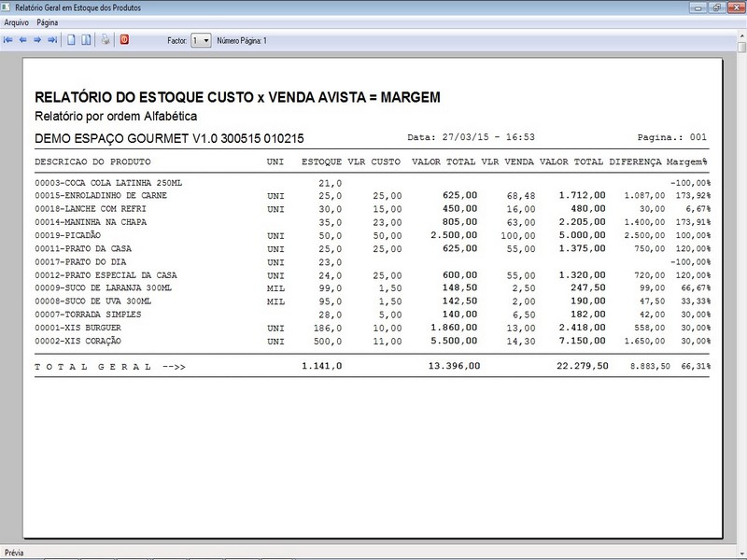Viewport: 747px width, 560px height.
Task: Click DEMO ESPAÇO GOURMET V1.0 heading
Action: [169, 138]
